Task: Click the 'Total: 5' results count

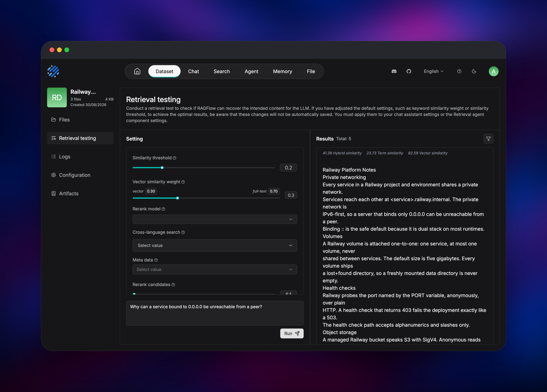Action: [x=344, y=139]
